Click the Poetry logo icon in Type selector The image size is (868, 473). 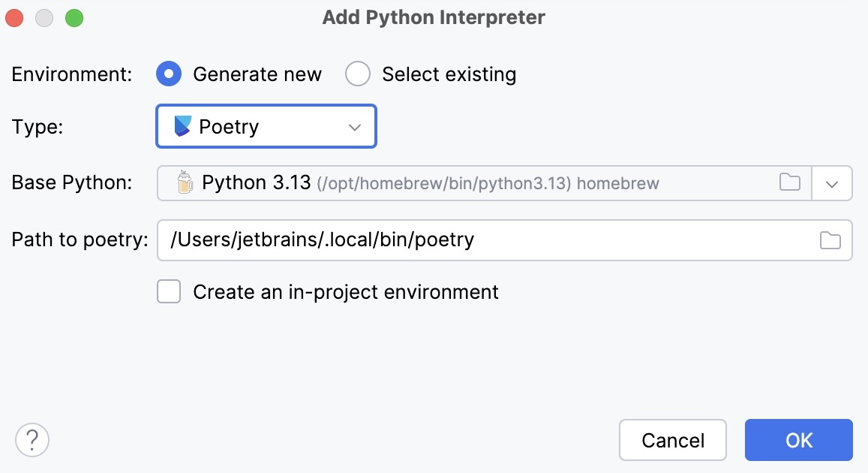pyautogui.click(x=184, y=126)
